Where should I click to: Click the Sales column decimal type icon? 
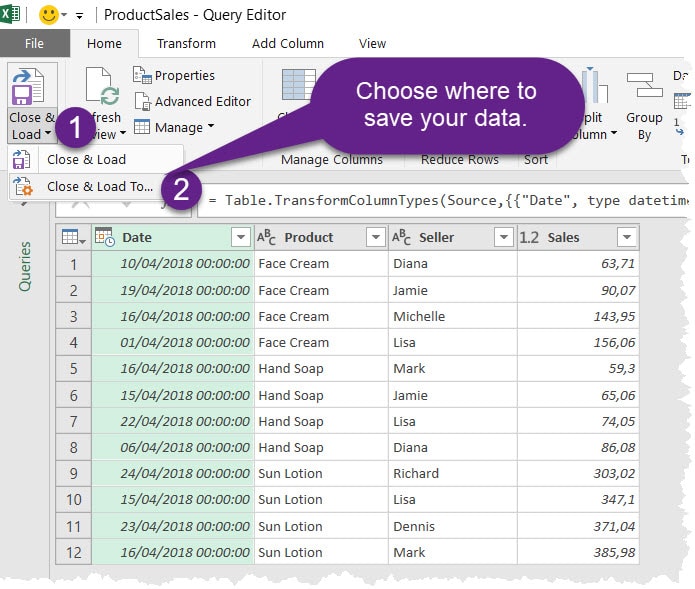point(529,238)
